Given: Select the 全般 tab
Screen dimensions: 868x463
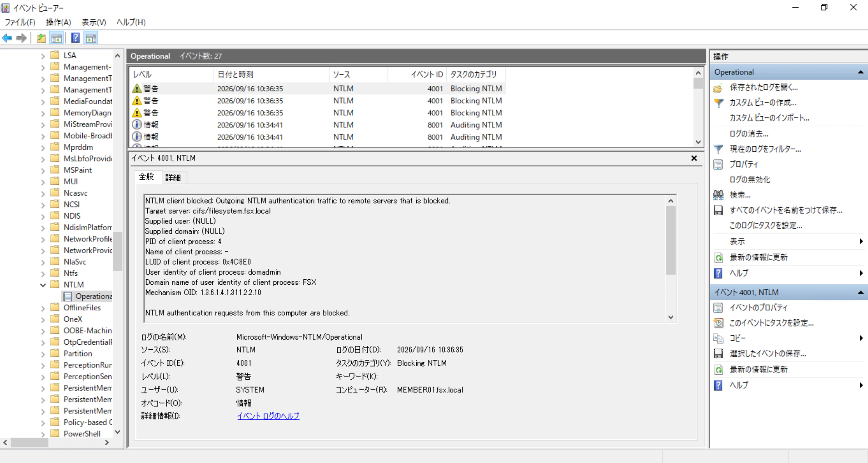Looking at the screenshot, I should pyautogui.click(x=147, y=176).
